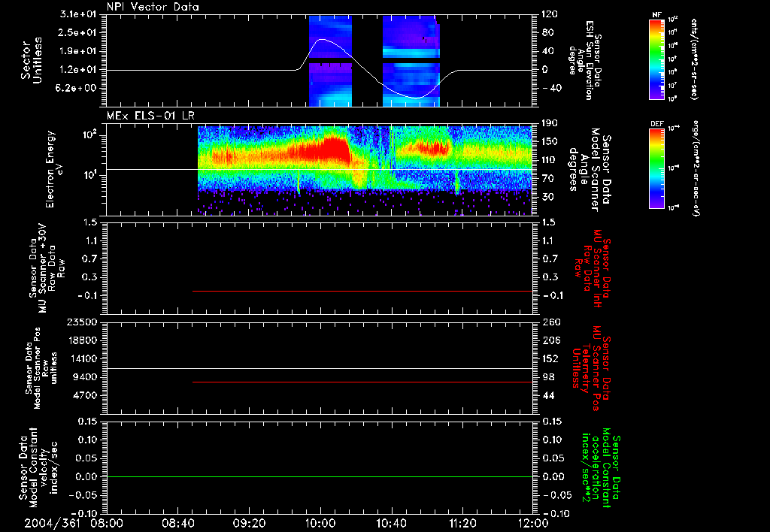Select the "NPI Vector Data" panel title

153,7
